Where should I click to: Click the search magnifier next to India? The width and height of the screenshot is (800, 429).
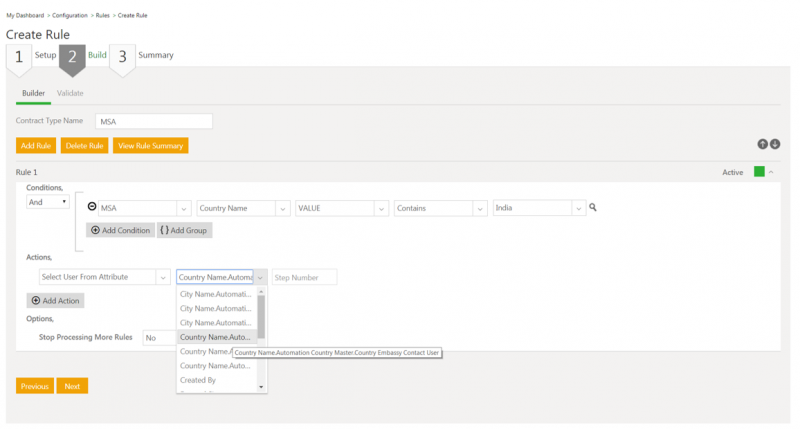[x=593, y=208]
